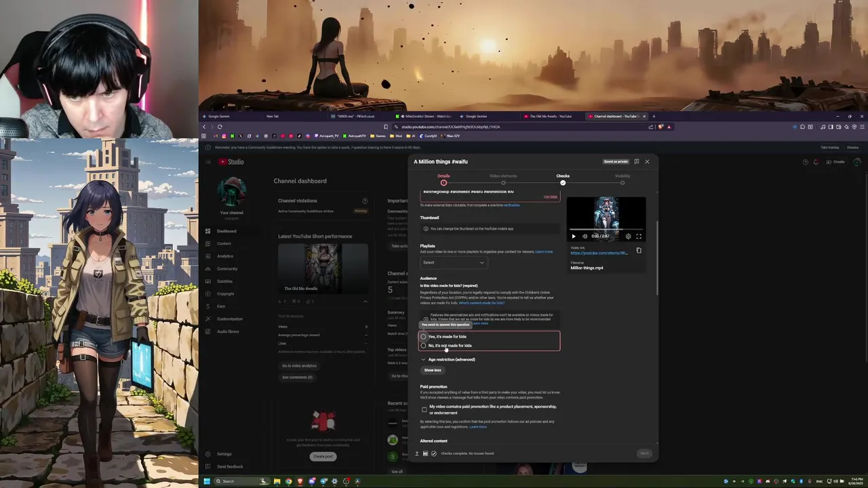Click Learn more under paid promotion
This screenshot has height=488, width=868.
[478, 427]
